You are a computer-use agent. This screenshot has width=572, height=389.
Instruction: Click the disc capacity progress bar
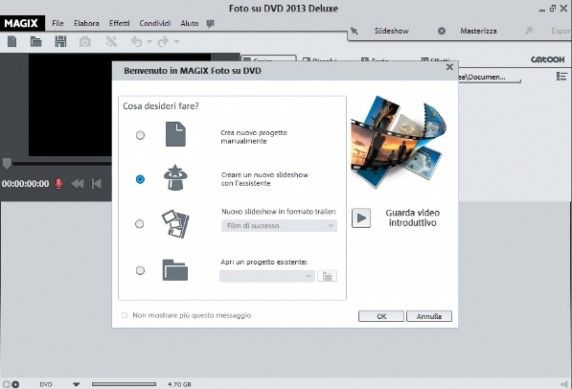point(124,384)
